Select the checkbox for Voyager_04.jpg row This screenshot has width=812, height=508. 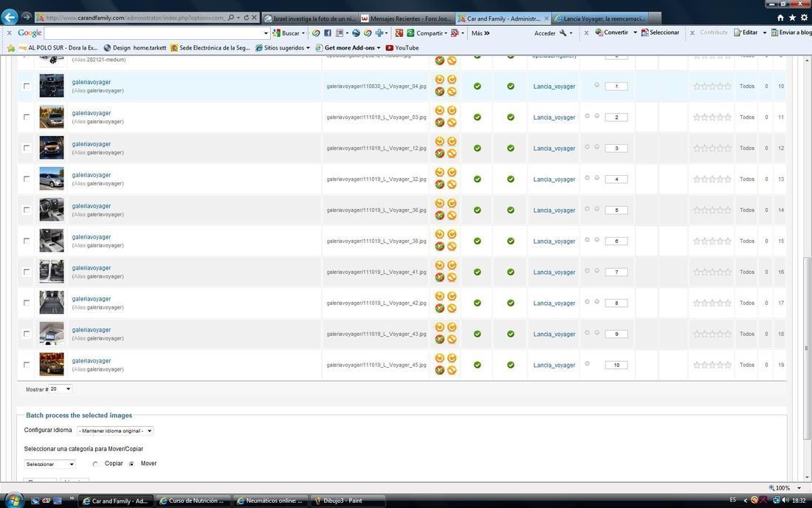pos(27,86)
